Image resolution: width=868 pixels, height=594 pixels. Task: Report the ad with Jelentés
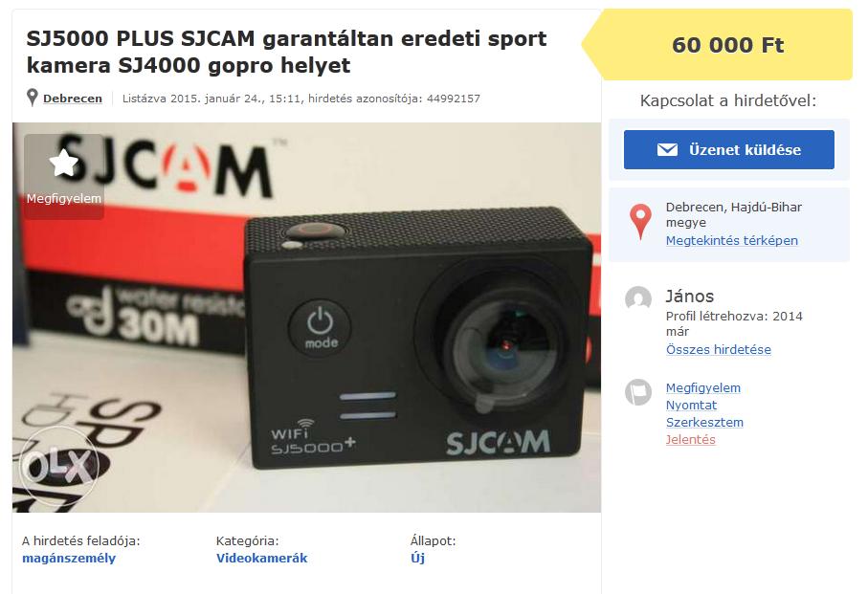pos(690,439)
